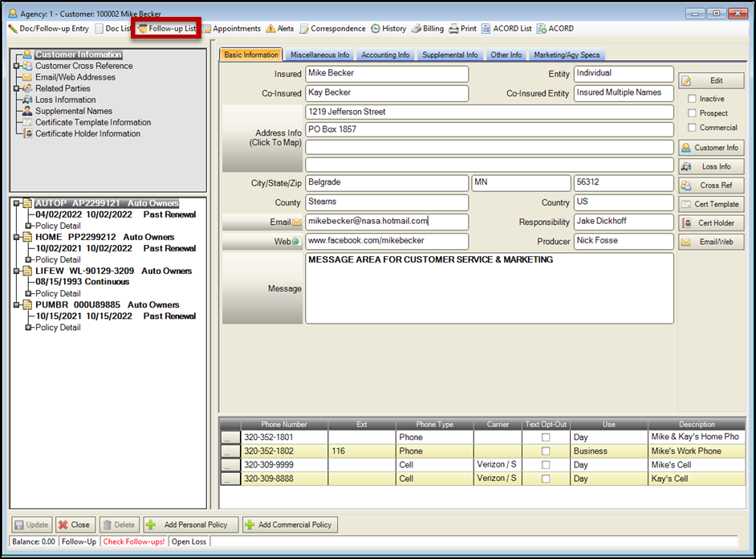Click the Insured name field
The height and width of the screenshot is (559, 756).
click(387, 74)
